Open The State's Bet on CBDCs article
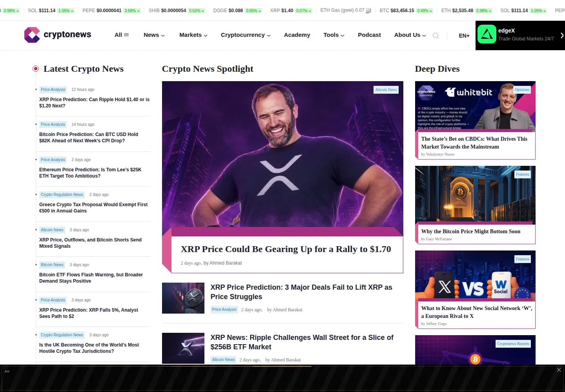 [474, 143]
